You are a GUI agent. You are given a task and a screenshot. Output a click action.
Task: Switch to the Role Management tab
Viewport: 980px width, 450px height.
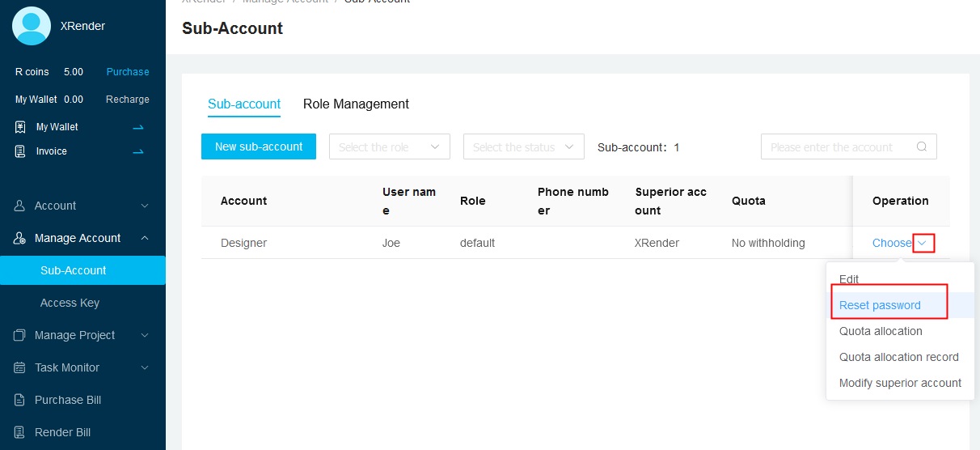coord(356,104)
